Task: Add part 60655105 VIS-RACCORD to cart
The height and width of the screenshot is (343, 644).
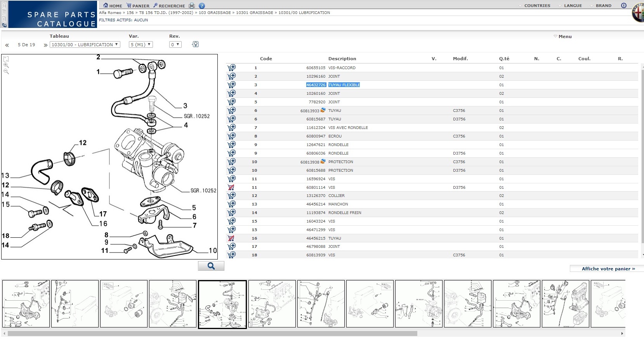Action: tap(231, 68)
